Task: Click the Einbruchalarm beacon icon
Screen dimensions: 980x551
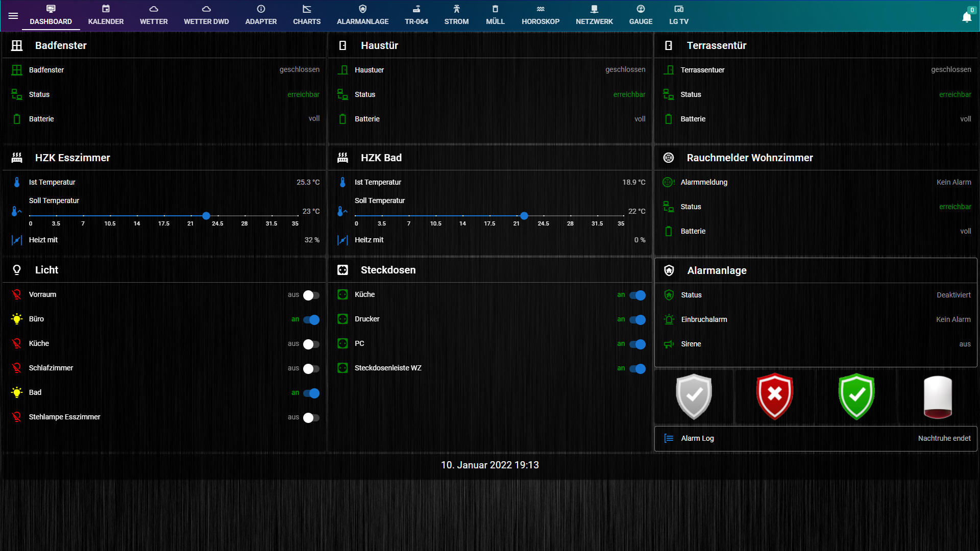Action: [x=669, y=319]
